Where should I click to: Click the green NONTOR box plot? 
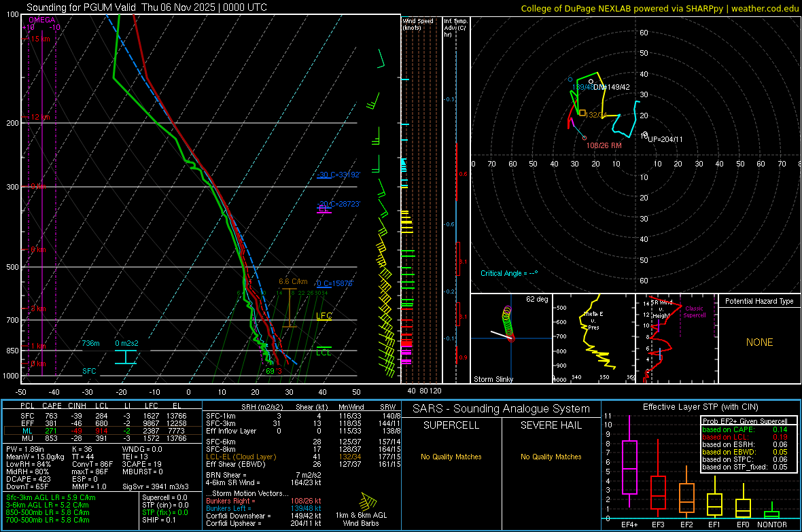pyautogui.click(x=771, y=511)
